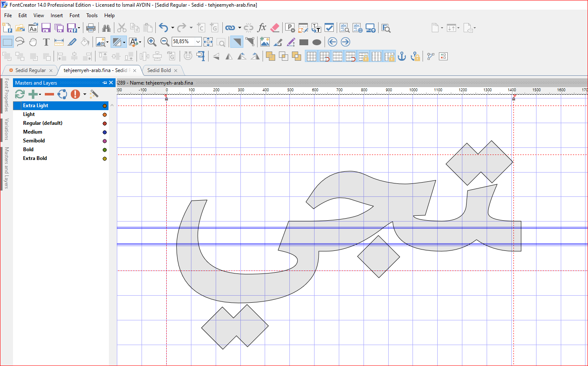Select the Hand pan tool

tap(33, 42)
